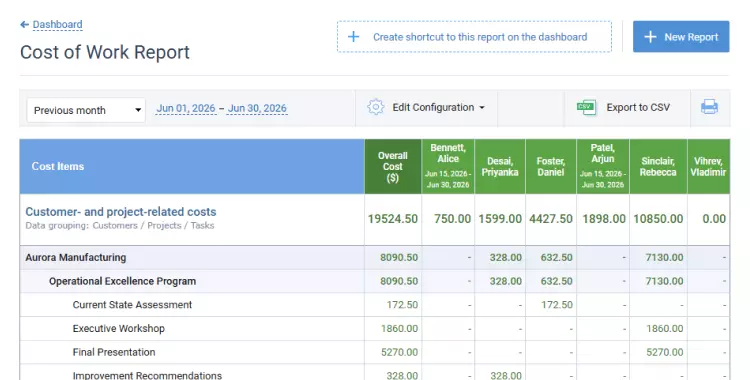Screen dimensions: 750x380
Task: Click Final Presentation Sinclair value 5270.00
Action: click(x=665, y=352)
